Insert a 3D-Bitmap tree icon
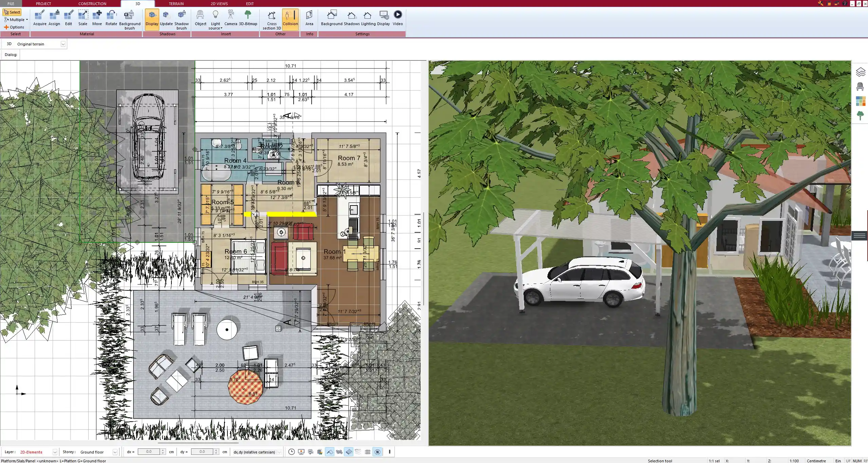 click(248, 18)
